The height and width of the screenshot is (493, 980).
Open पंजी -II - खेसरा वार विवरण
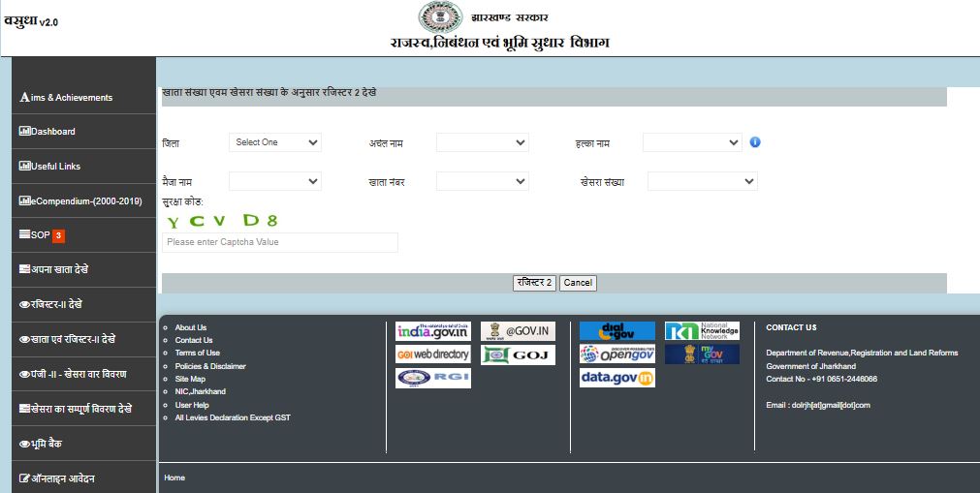pos(83,374)
